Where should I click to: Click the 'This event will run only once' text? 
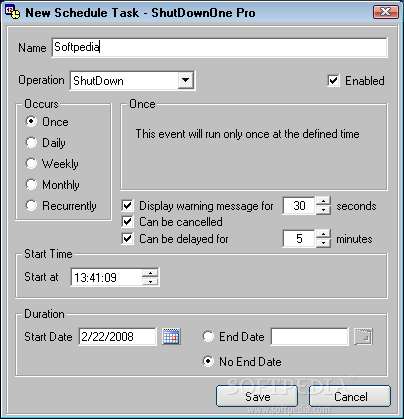point(247,134)
